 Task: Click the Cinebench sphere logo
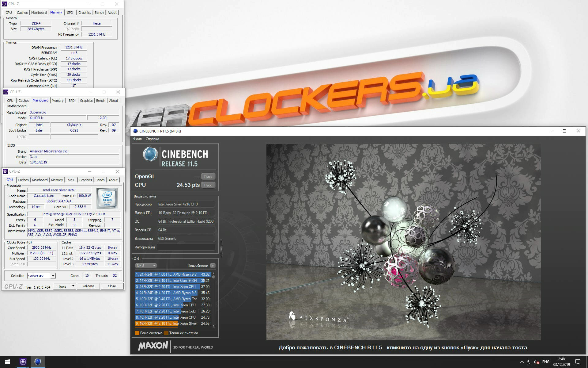pyautogui.click(x=150, y=154)
